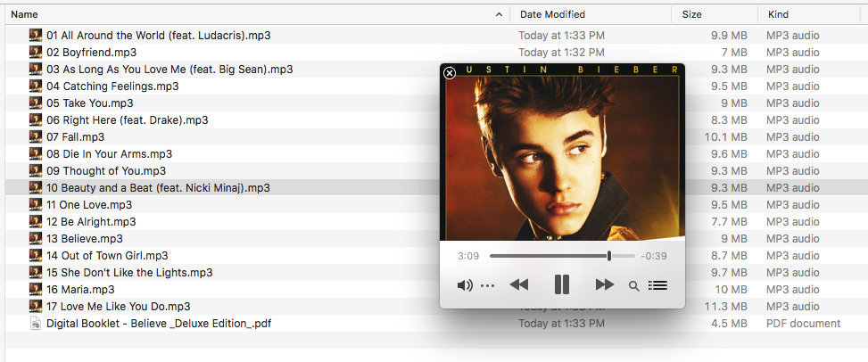The height and width of the screenshot is (362, 868).
Task: Click the 9.9 MB size value
Action: pos(731,36)
